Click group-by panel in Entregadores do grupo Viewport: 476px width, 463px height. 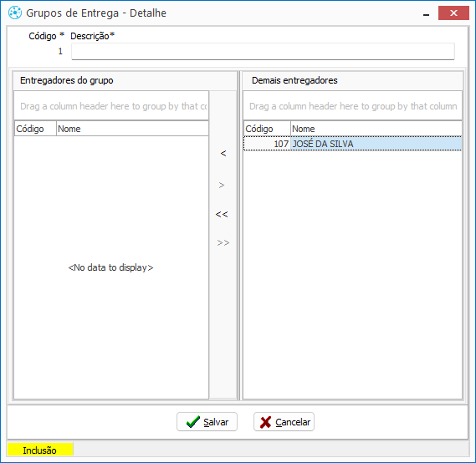111,106
